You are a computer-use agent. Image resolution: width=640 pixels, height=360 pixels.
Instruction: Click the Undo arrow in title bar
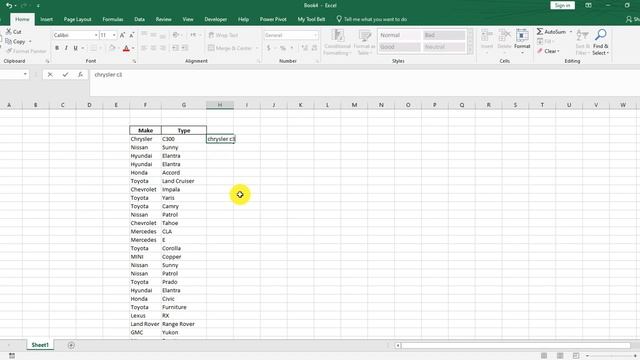pyautogui.click(x=9, y=5)
